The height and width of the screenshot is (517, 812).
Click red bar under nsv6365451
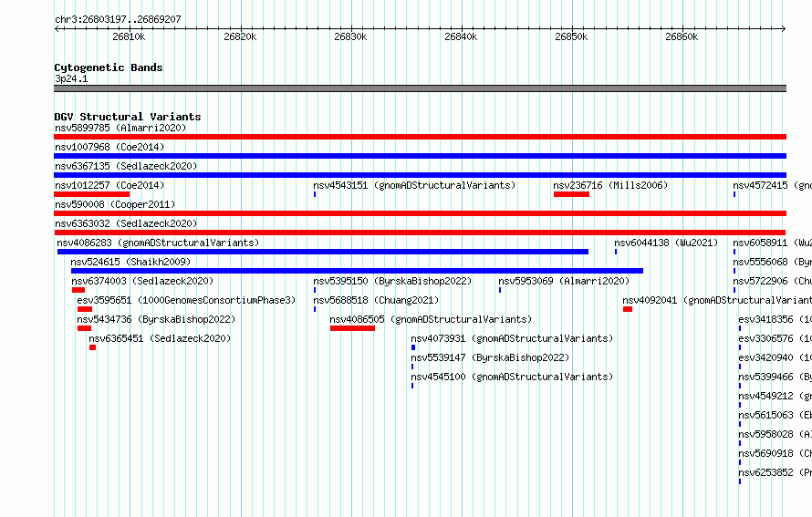[92, 347]
